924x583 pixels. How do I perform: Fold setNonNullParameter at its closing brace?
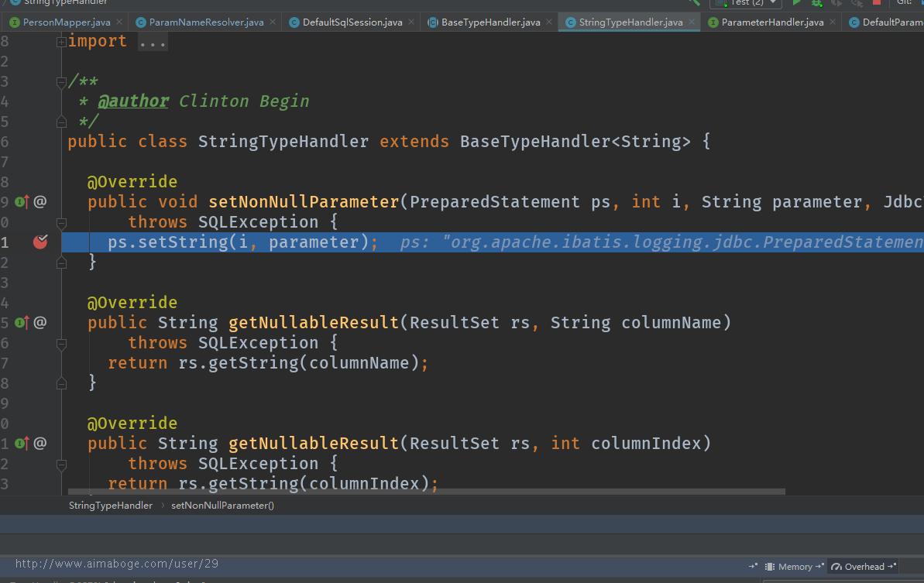coord(61,263)
